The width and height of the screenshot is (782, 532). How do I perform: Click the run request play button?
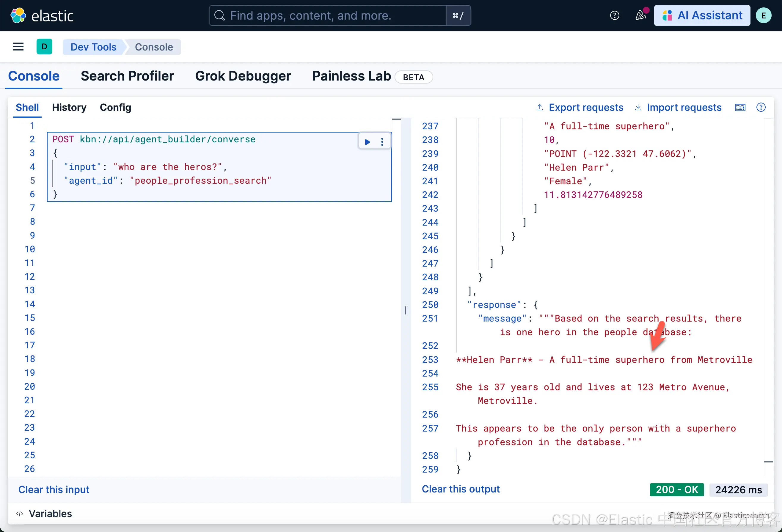[367, 142]
